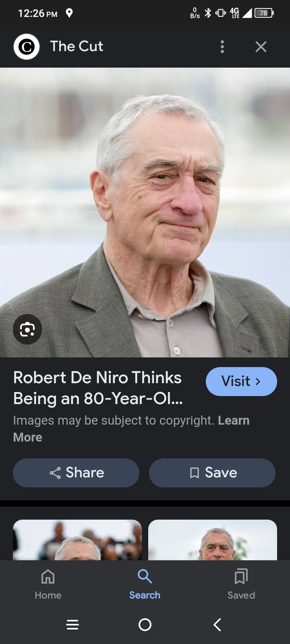
Task: Open the article title 'Robert De Niro Thinks'
Action: point(97,378)
